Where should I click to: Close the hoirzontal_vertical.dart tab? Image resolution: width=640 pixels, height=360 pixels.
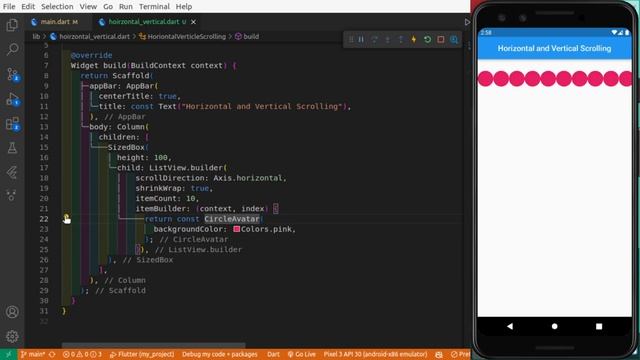(x=193, y=22)
